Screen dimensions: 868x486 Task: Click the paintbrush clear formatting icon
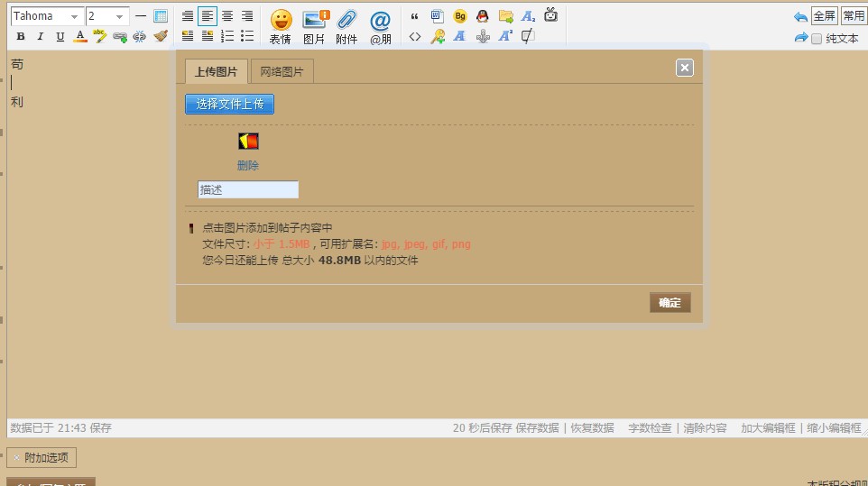[161, 36]
